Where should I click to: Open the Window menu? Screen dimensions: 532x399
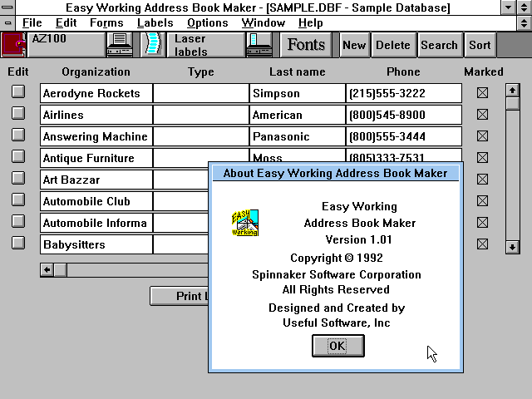coord(263,23)
